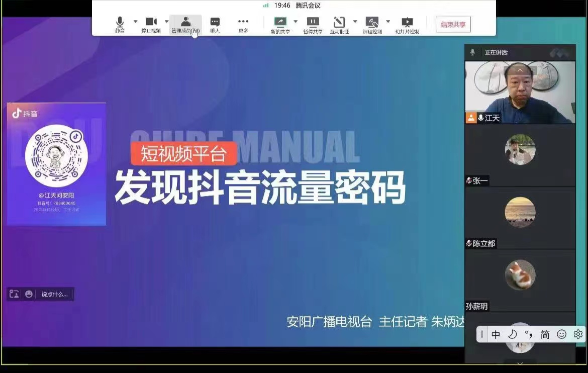
Task: Type in the '说点什么...' chat input
Action: (54, 294)
